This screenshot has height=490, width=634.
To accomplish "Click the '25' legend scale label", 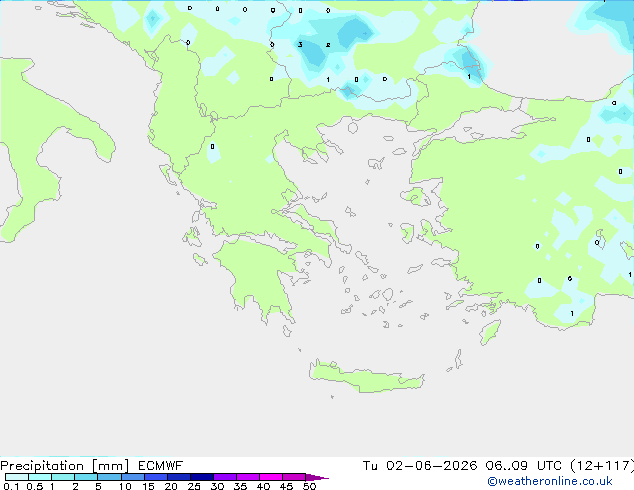I will 194,486.
